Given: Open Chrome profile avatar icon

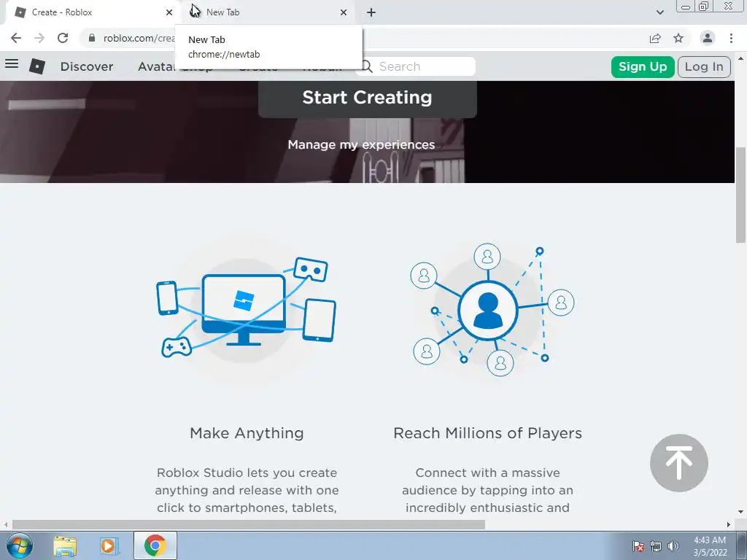Looking at the screenshot, I should point(708,38).
